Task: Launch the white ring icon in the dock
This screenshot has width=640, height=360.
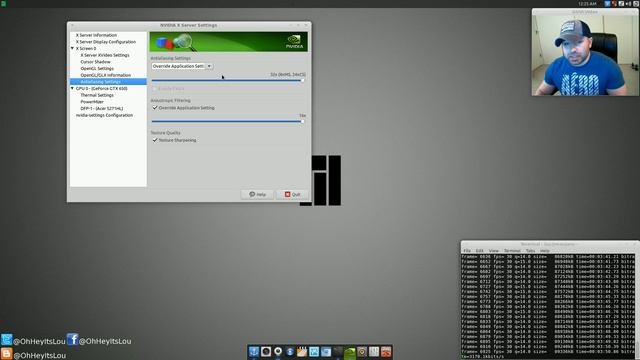Action: (x=278, y=351)
